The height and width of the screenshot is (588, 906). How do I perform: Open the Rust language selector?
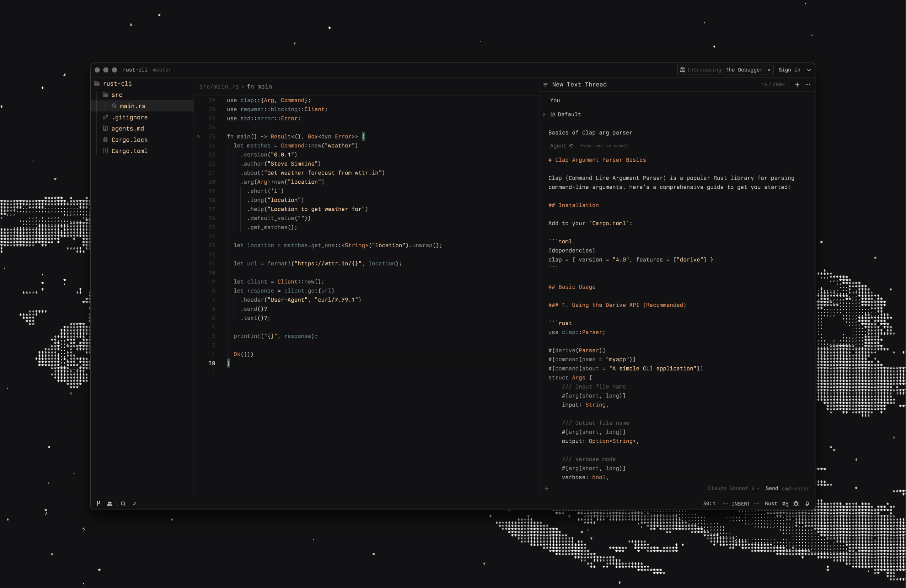pyautogui.click(x=771, y=503)
